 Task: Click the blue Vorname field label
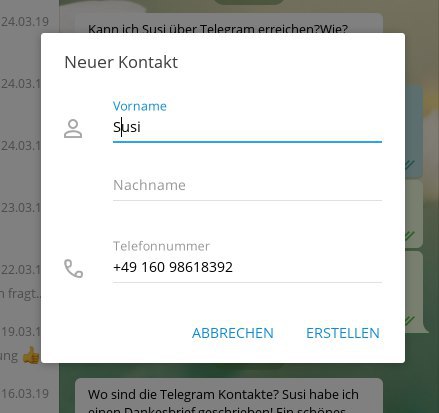[140, 106]
